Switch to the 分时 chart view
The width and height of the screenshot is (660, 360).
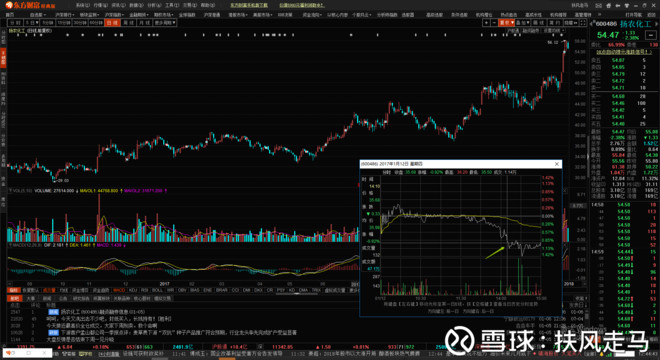pos(15,22)
